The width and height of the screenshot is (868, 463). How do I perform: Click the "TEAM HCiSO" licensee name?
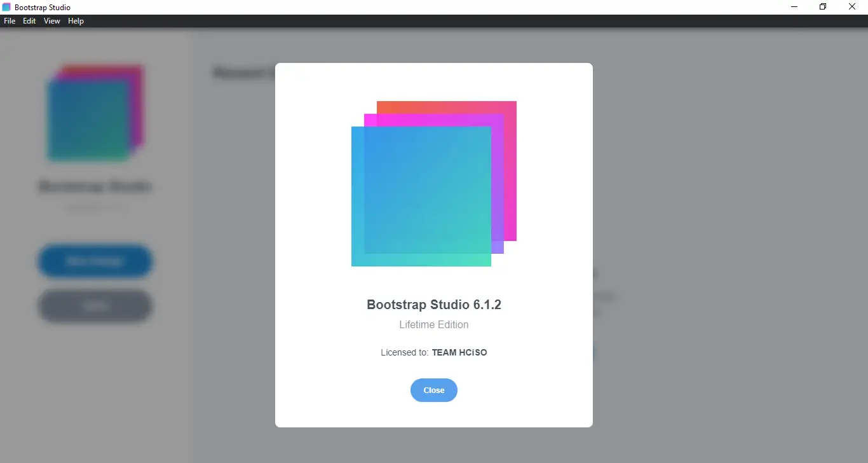click(459, 352)
